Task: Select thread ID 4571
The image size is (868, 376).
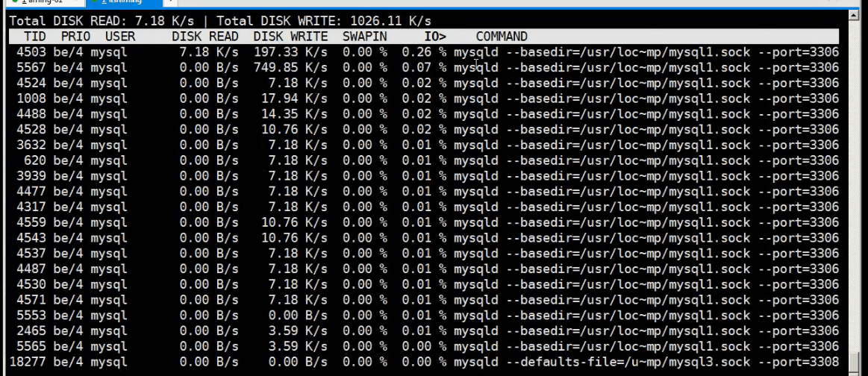Action: (31, 300)
